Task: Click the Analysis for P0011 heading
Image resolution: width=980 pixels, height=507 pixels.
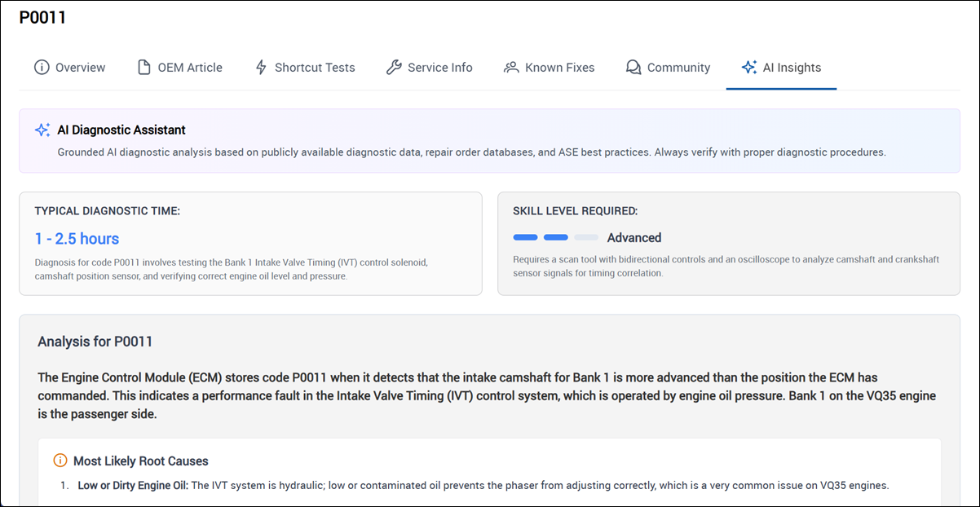Action: 95,342
